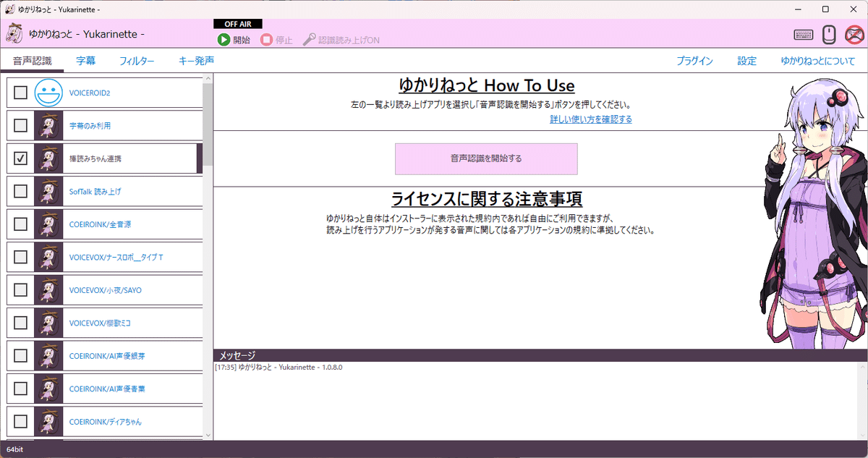Open the 詳しい使い方を確認する link
Viewport: 868px width, 458px height.
591,119
